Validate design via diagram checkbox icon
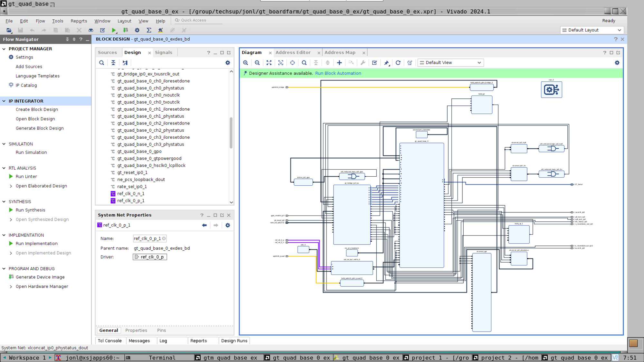Image resolution: width=644 pixels, height=362 pixels. pos(374,63)
